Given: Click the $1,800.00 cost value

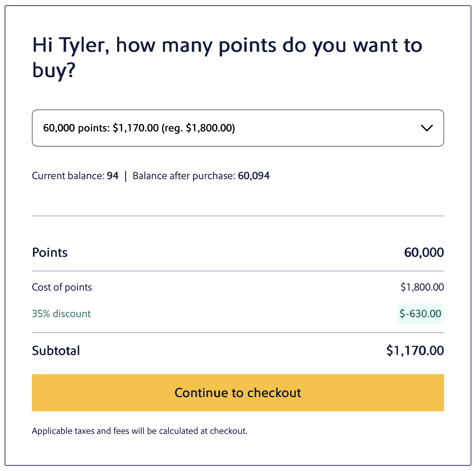Looking at the screenshot, I should tap(422, 287).
